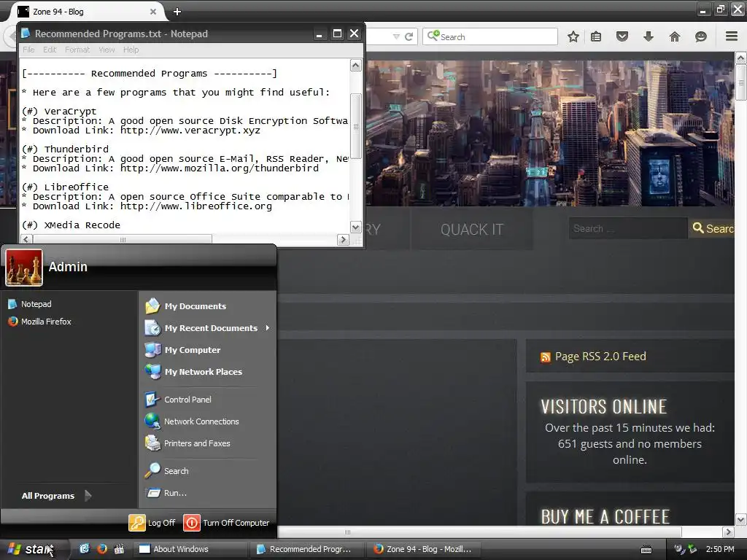Open Notepad Help menu

click(131, 50)
